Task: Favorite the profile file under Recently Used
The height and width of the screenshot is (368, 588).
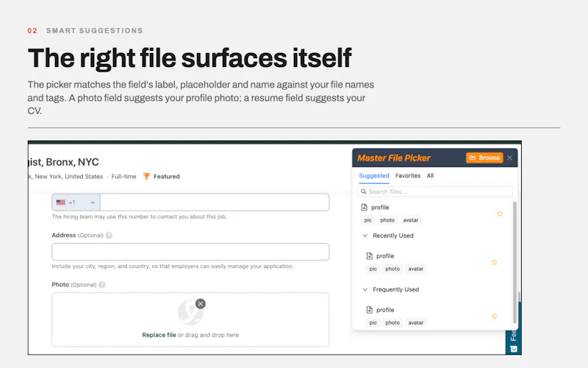Action: tap(494, 262)
